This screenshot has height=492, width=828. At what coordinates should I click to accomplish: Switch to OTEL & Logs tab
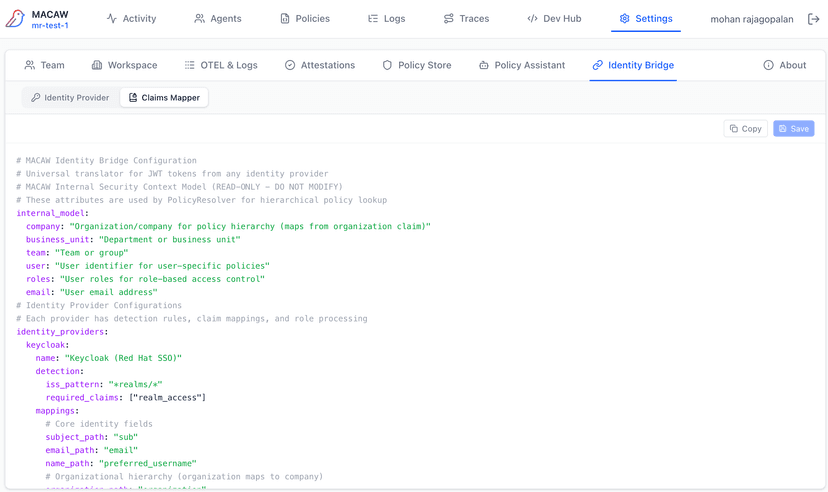(221, 65)
